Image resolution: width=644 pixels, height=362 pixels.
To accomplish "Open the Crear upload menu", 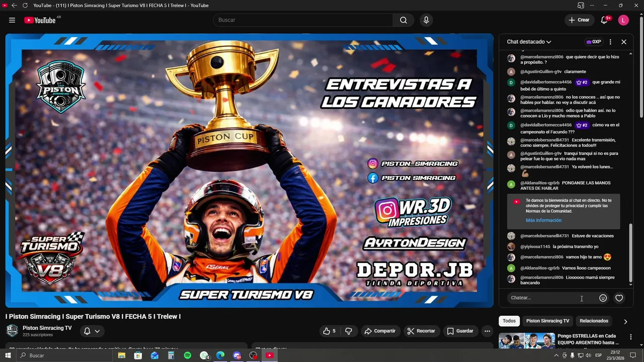I will pos(579,20).
